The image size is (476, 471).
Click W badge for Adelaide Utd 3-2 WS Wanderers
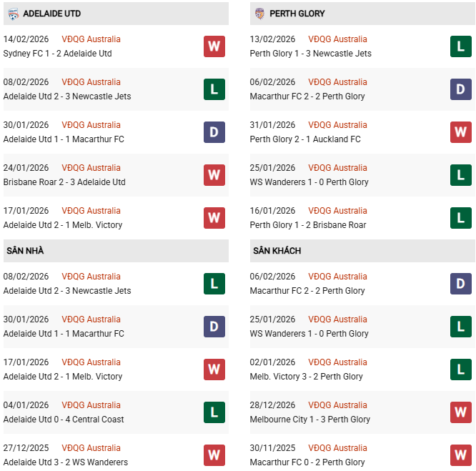(214, 455)
